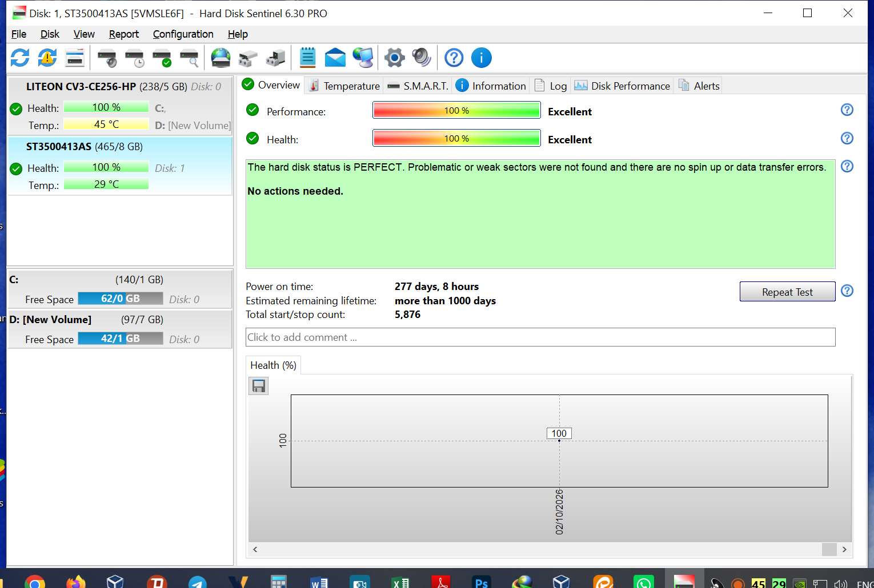The width and height of the screenshot is (874, 588).
Task: Click the disk with clock toolbar icon
Action: (134, 58)
